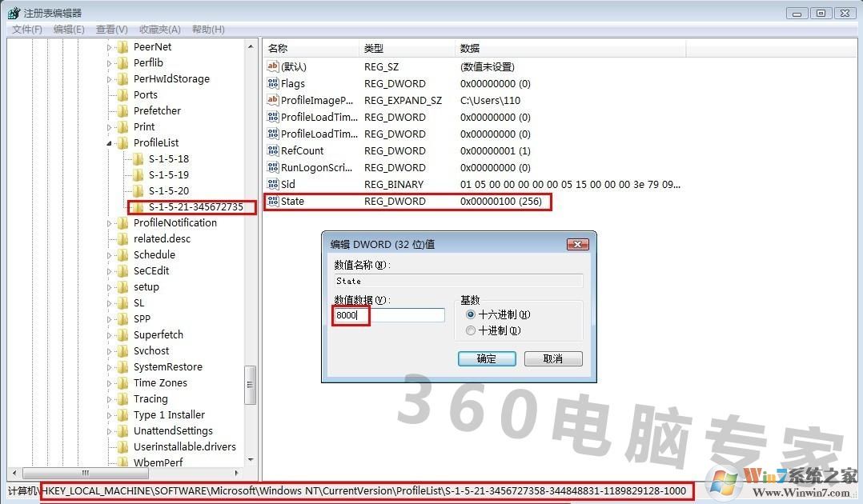This screenshot has width=863, height=504.
Task: Click the S-1-5-19 folder icon
Action: [138, 175]
